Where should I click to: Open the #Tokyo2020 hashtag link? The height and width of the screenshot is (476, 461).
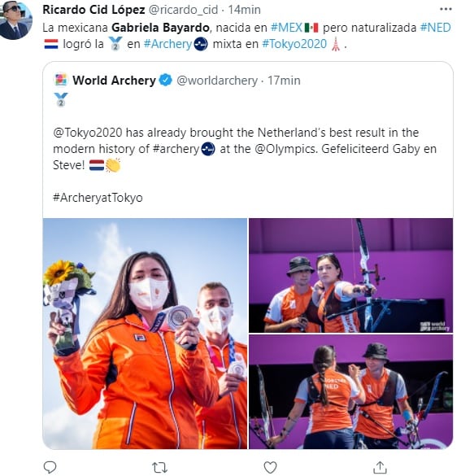[294, 44]
